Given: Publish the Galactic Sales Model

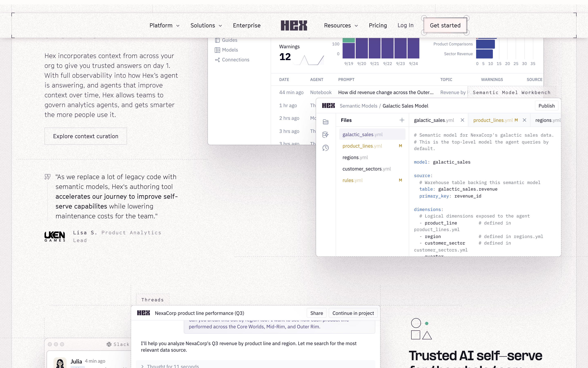Looking at the screenshot, I should [x=546, y=106].
